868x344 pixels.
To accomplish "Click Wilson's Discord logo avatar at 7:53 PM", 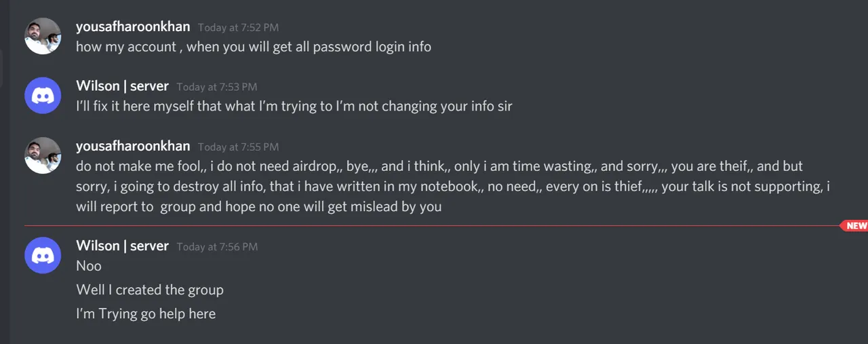I will pos(43,96).
